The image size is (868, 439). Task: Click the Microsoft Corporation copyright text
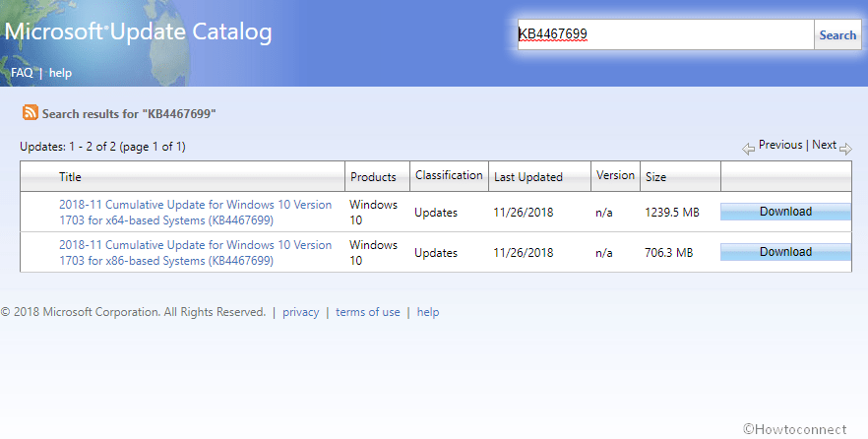(133, 312)
